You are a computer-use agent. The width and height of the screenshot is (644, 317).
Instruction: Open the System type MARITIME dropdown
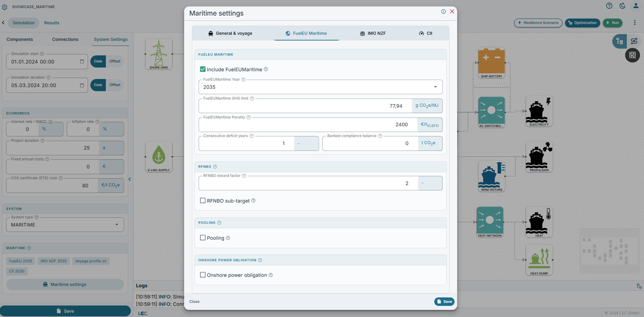pyautogui.click(x=65, y=225)
